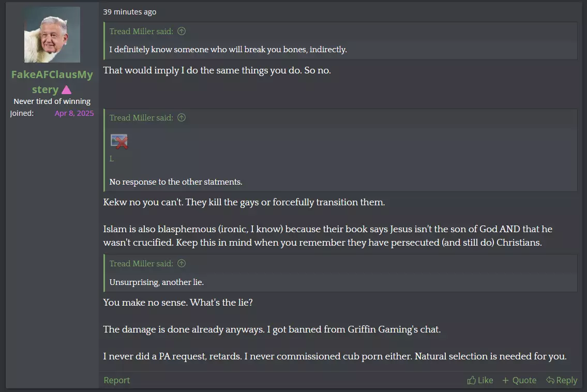Viewport: 587px width, 392px height.
Task: Jump to the source of the second quoted post
Action: pyautogui.click(x=182, y=117)
